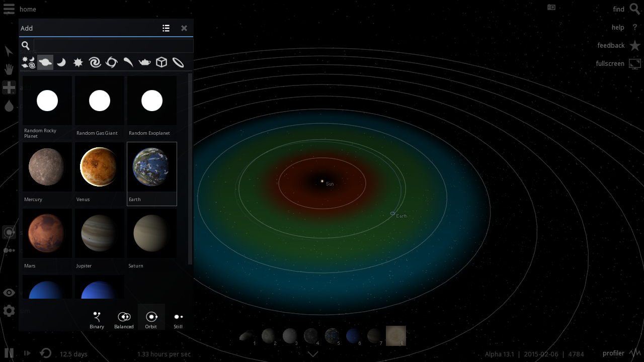This screenshot has width=644, height=362.
Task: Select bottom object thumbnail number 7
Action: (x=374, y=336)
